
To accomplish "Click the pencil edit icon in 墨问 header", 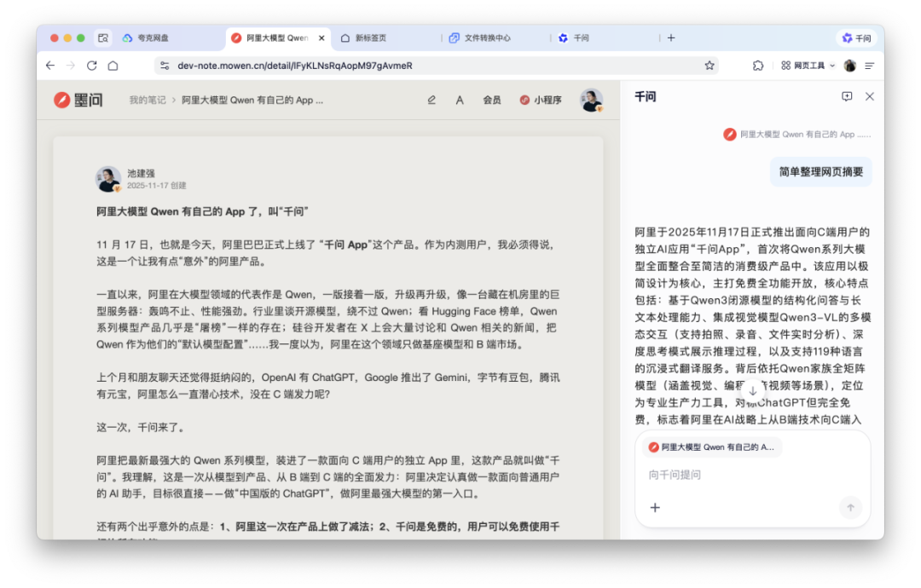I will point(432,101).
